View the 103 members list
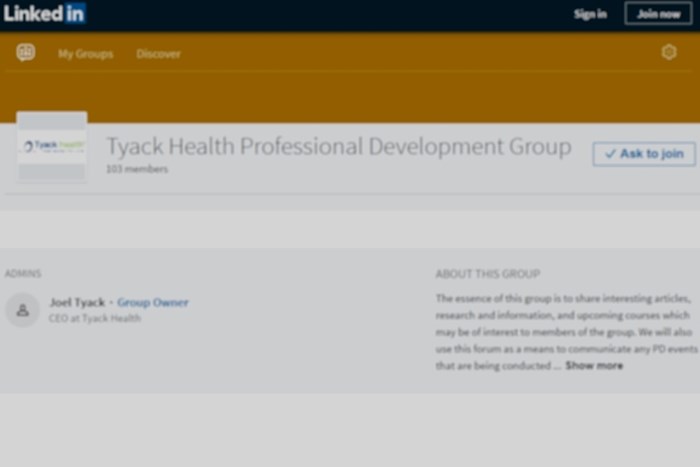 137,170
